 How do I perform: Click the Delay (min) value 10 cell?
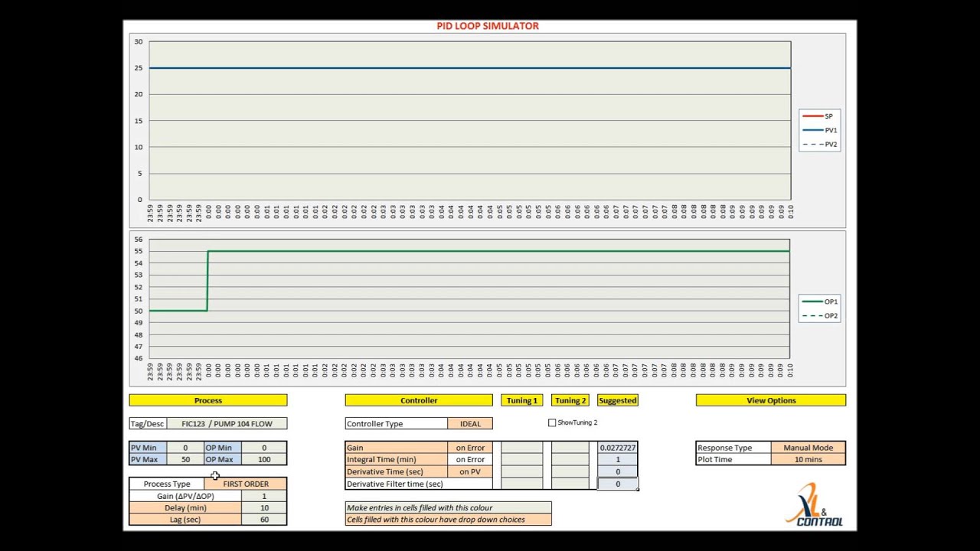[264, 507]
